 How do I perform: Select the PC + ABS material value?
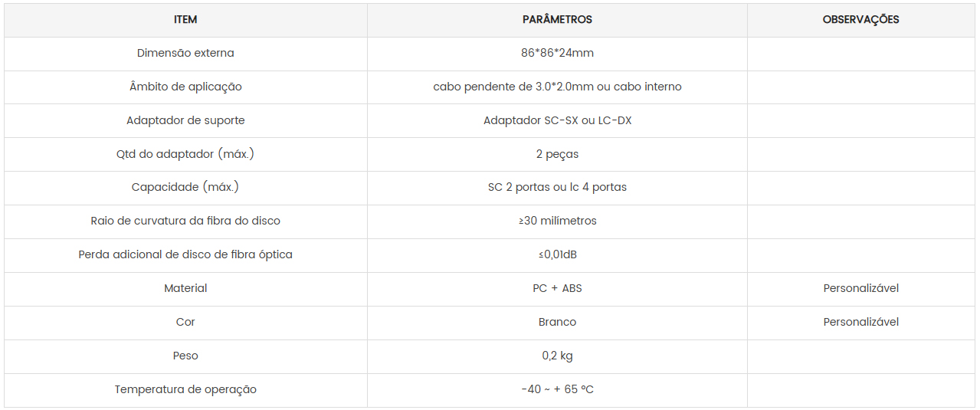[557, 288]
